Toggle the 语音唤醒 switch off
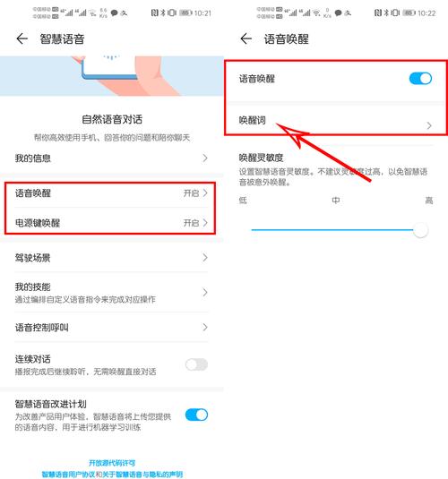This screenshot has width=448, height=479. pyautogui.click(x=420, y=79)
